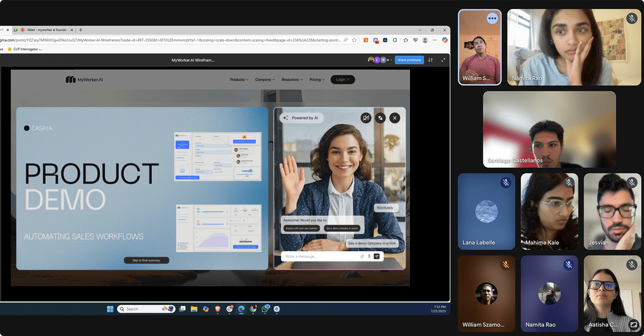This screenshot has height=336, width=644.
Task: Close the AI assistant chat panel
Action: point(395,118)
